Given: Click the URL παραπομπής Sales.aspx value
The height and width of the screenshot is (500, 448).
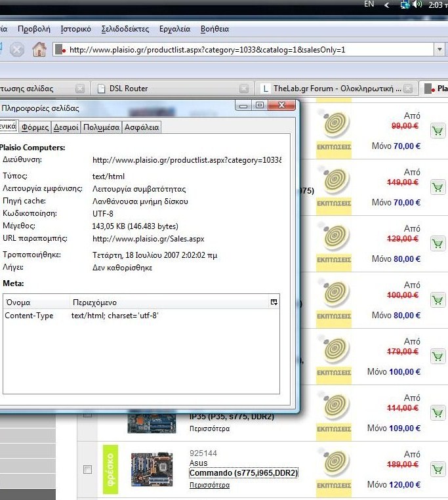Looking at the screenshot, I should pyautogui.click(x=148, y=239).
